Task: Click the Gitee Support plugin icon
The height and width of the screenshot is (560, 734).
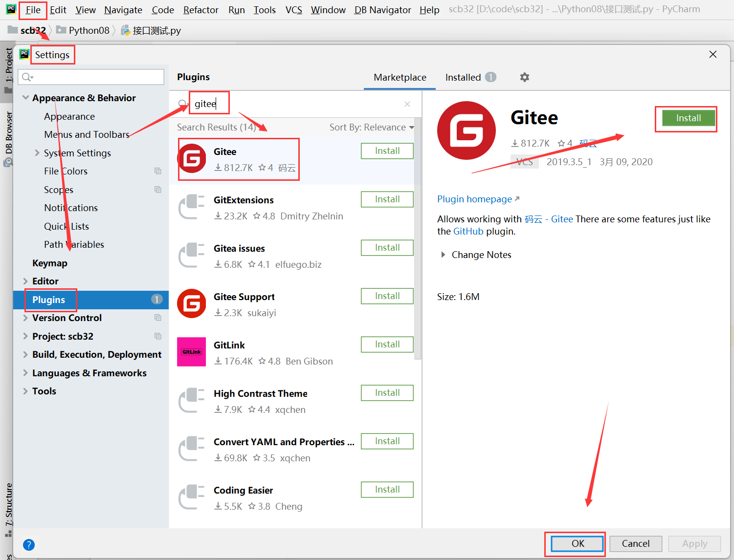Action: pos(192,304)
